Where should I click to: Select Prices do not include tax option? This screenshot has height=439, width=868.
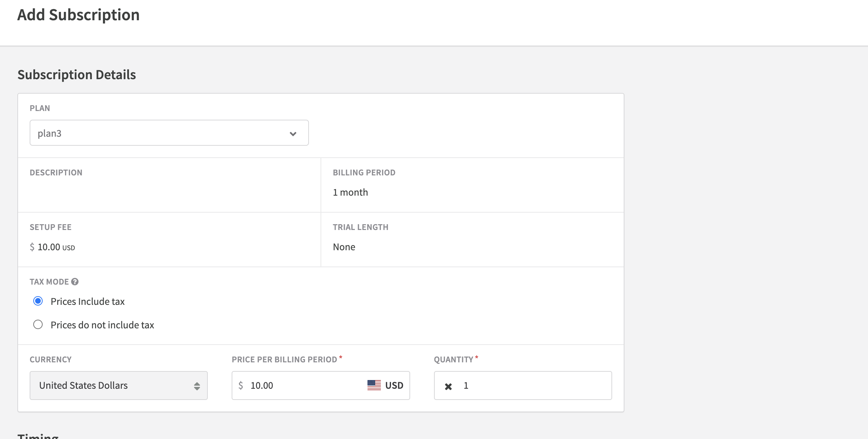point(38,324)
